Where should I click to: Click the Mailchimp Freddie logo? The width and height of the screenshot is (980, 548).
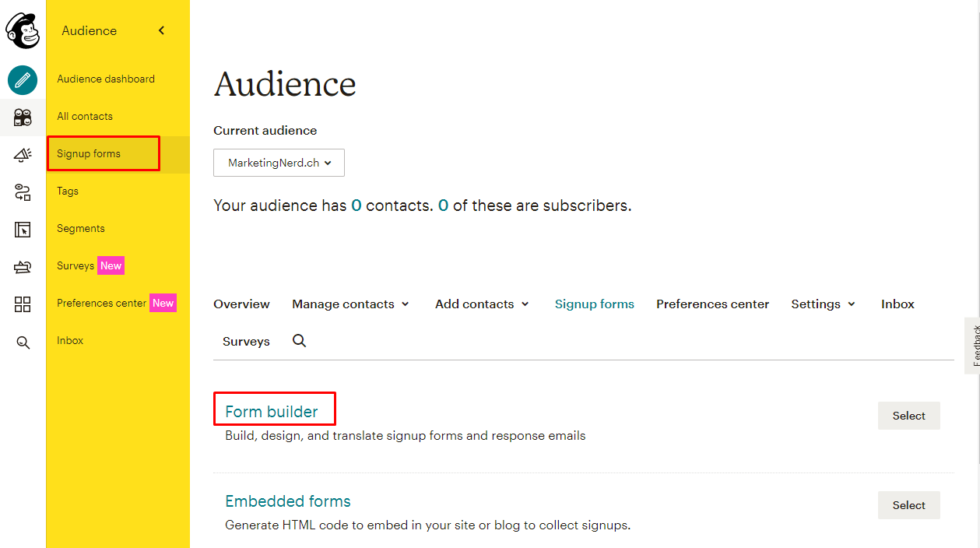[23, 30]
